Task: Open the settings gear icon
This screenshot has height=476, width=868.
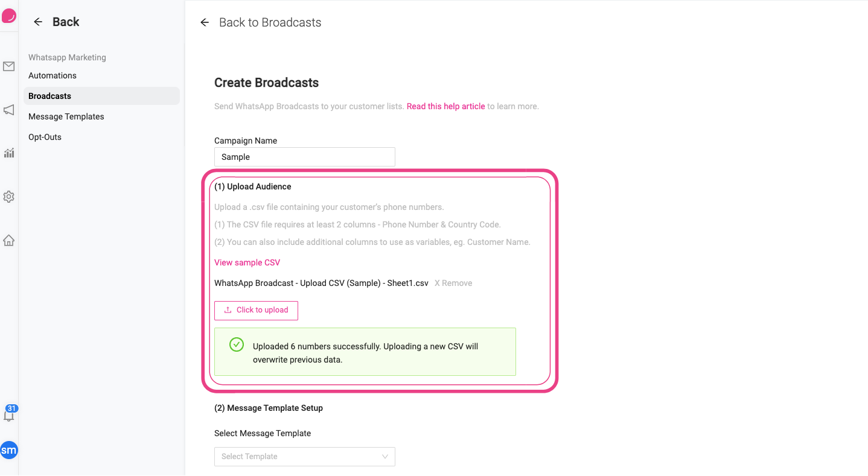Action: tap(8, 197)
